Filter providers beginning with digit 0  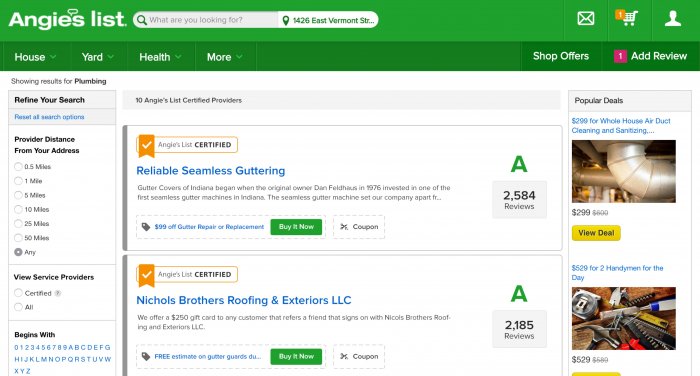tap(16, 347)
